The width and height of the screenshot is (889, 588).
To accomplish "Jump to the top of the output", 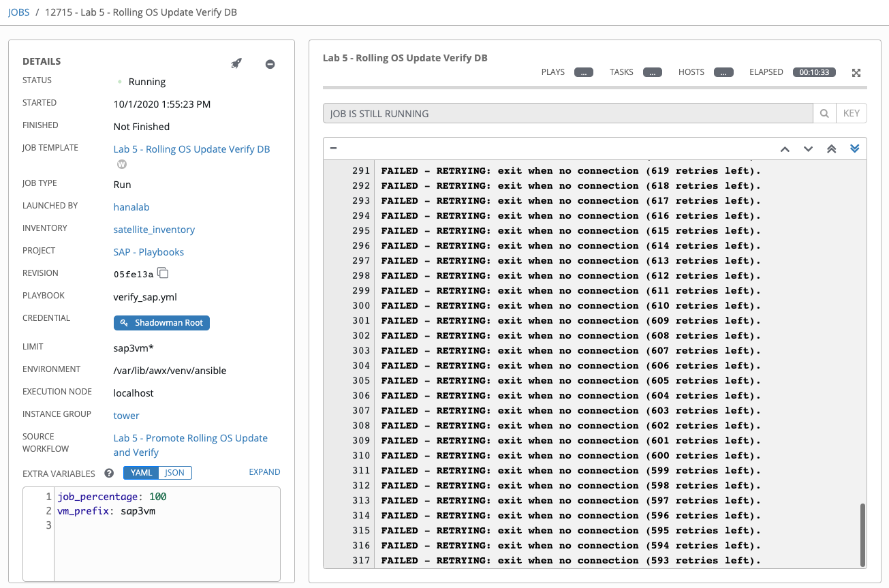I will (x=831, y=149).
